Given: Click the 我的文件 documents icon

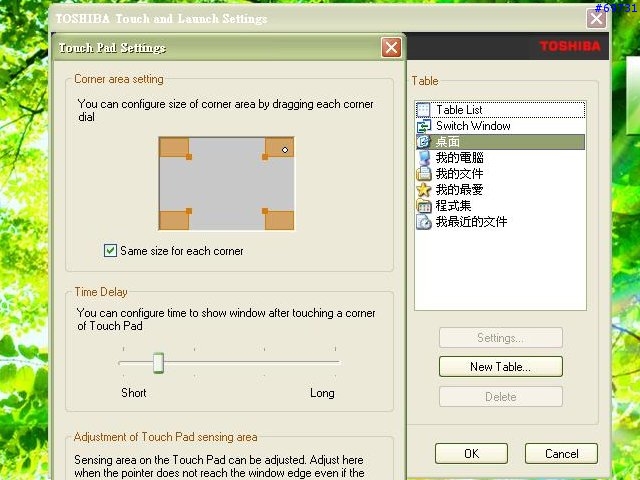Looking at the screenshot, I should [423, 174].
